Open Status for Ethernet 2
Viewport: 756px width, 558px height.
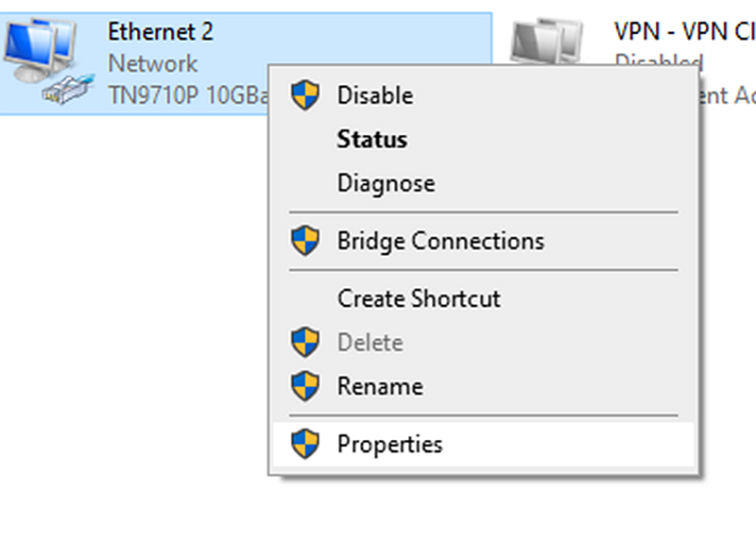pyautogui.click(x=371, y=139)
